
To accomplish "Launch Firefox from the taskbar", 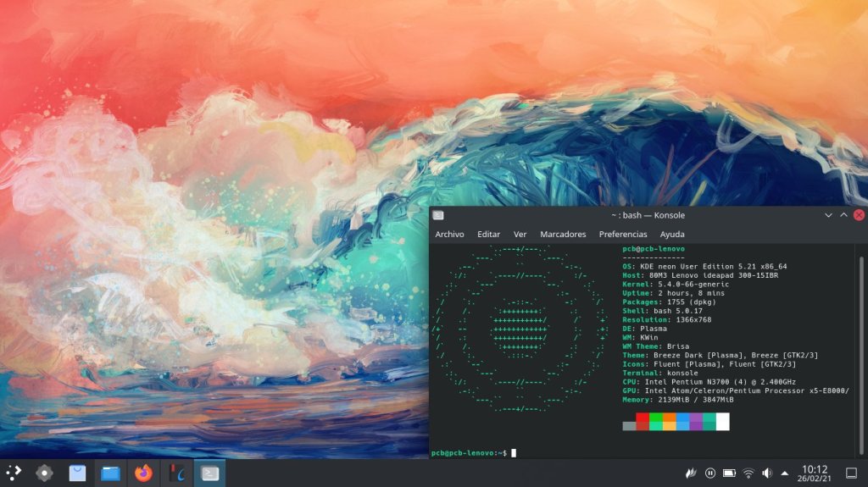I will click(x=143, y=473).
